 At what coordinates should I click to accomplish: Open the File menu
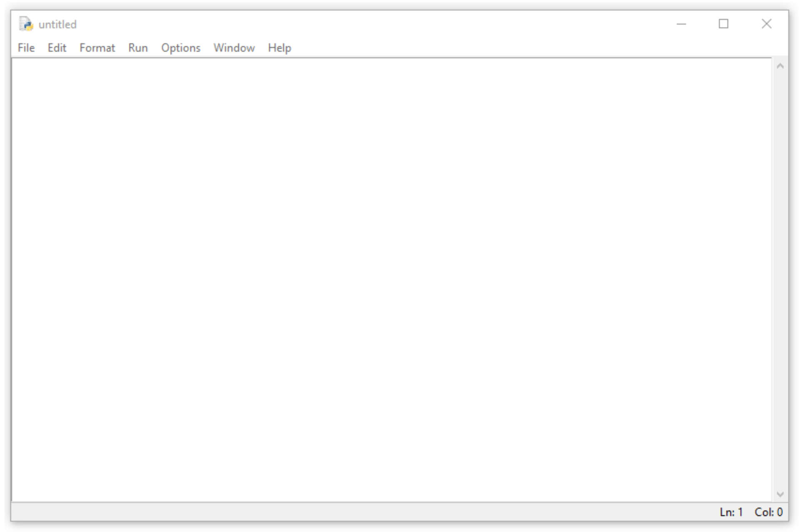pyautogui.click(x=25, y=47)
